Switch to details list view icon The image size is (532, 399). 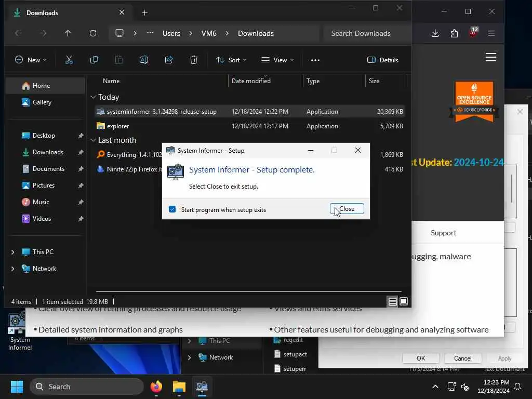point(393,301)
